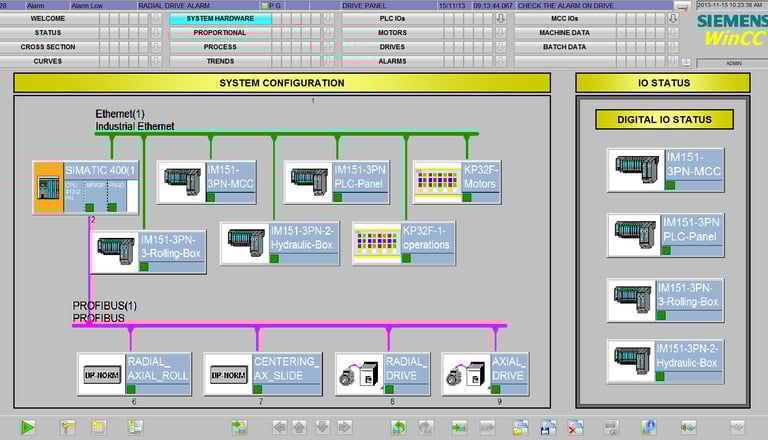Viewport: 768px width, 440px height.
Task: Click the small icon left of ADMIN field
Action: click(686, 63)
